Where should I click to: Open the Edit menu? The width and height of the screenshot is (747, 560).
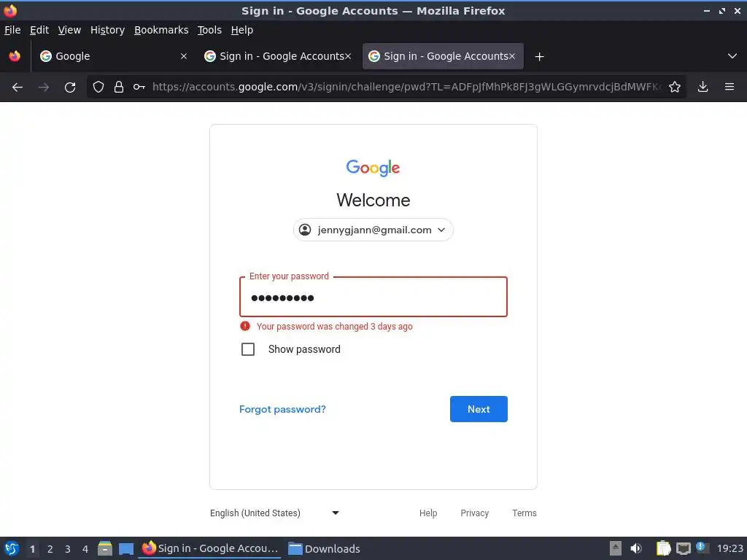click(x=39, y=30)
